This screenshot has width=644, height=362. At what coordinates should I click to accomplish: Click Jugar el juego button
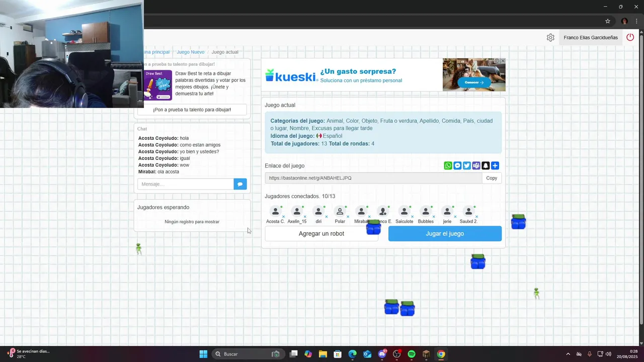click(x=445, y=234)
